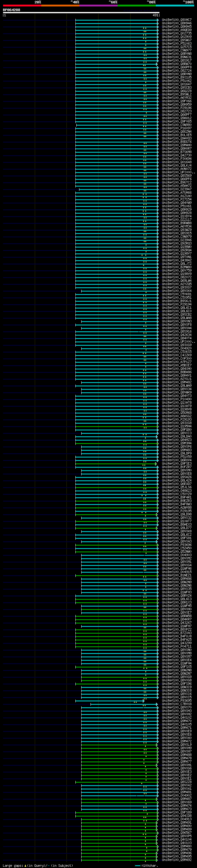197x868 pixels.
Task: Click the orange ~40% identity legend segment
Action: [60, 6]
